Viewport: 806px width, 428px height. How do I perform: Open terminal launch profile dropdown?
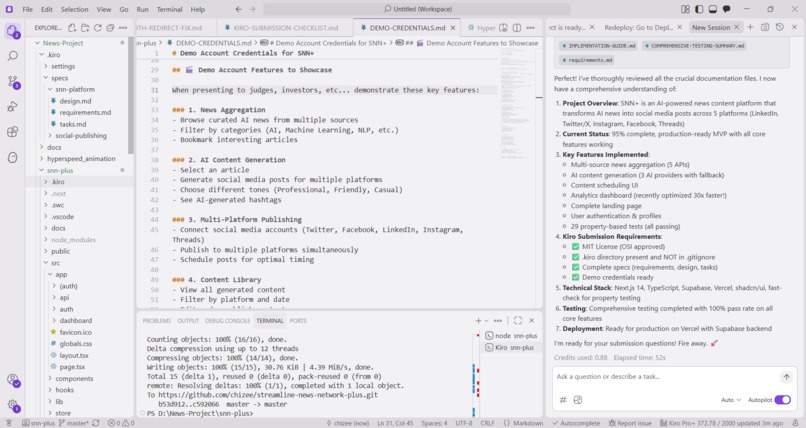point(486,321)
